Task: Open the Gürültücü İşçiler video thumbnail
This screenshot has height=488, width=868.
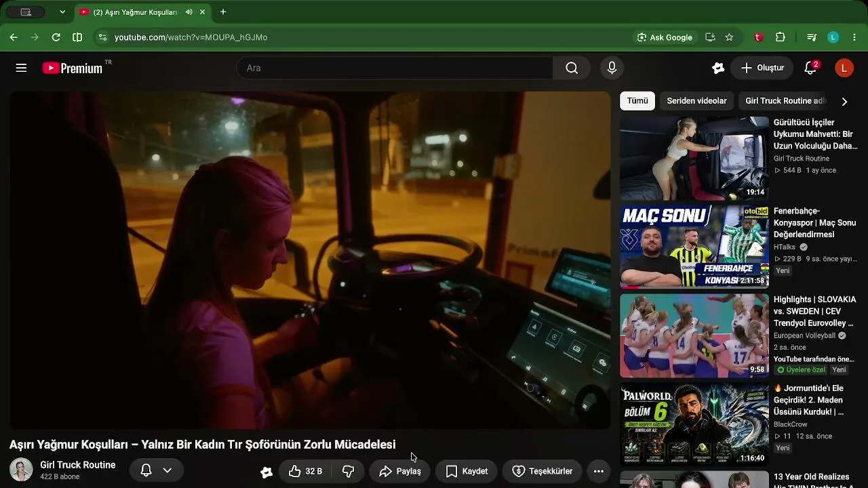Action: pos(694,159)
